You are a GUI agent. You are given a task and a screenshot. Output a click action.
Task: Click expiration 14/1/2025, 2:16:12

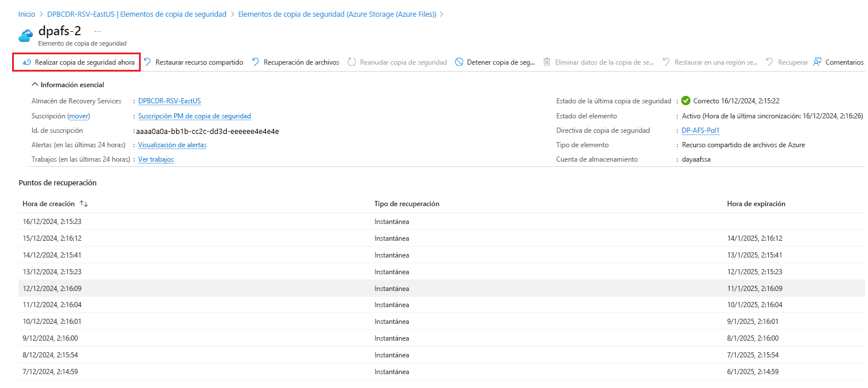754,238
